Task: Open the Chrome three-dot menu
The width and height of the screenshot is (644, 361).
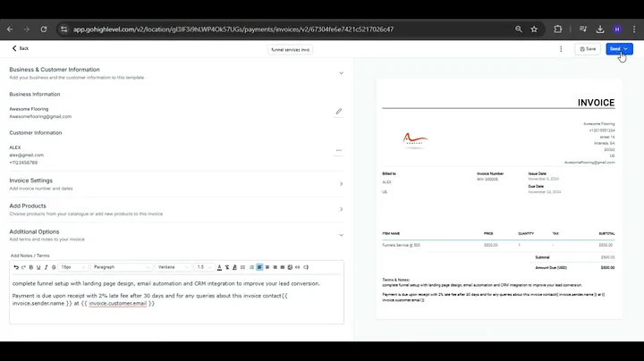Action: pos(634,29)
